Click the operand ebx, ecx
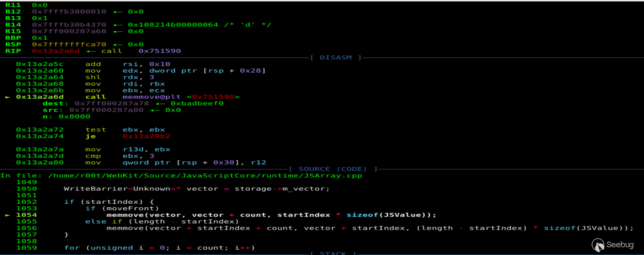644x255 pixels. click(144, 90)
